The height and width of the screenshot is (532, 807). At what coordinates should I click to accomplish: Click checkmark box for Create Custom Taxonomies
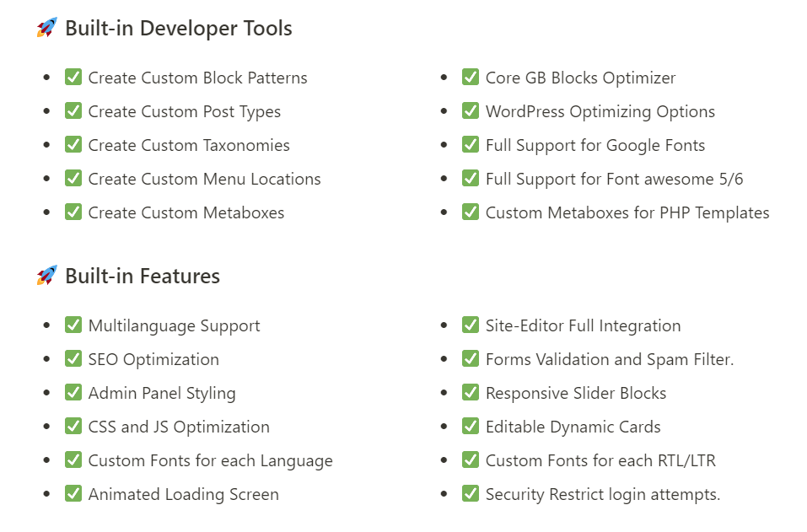point(73,144)
